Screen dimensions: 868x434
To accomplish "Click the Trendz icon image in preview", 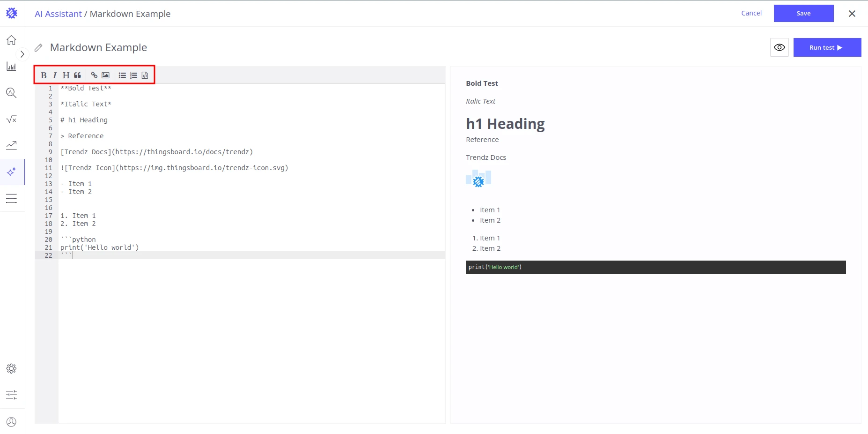I will [x=478, y=179].
